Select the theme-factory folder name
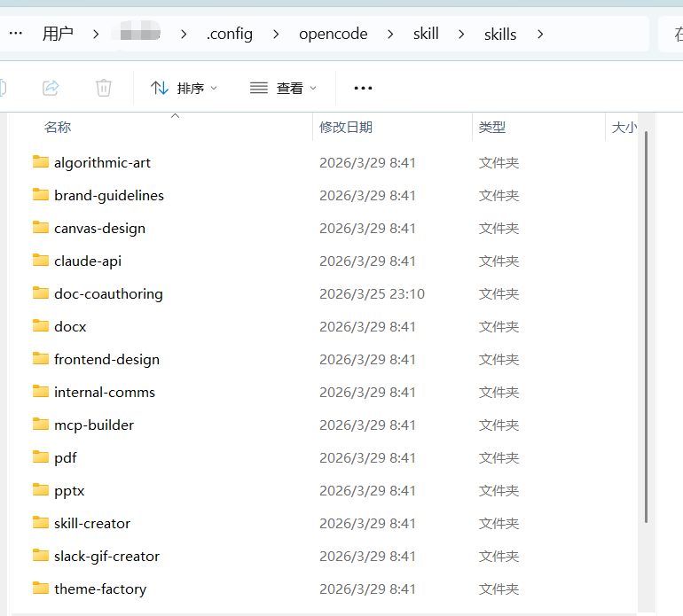The height and width of the screenshot is (616, 683). click(100, 589)
